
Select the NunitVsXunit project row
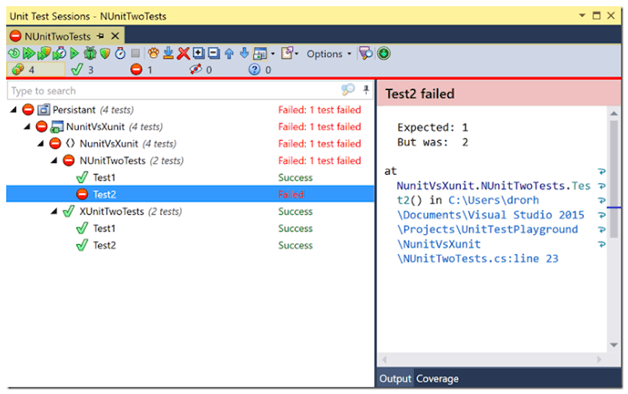coord(190,127)
